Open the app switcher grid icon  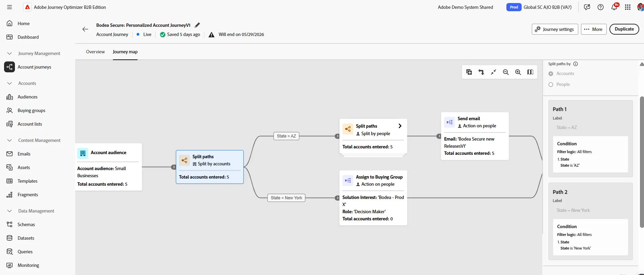628,7
